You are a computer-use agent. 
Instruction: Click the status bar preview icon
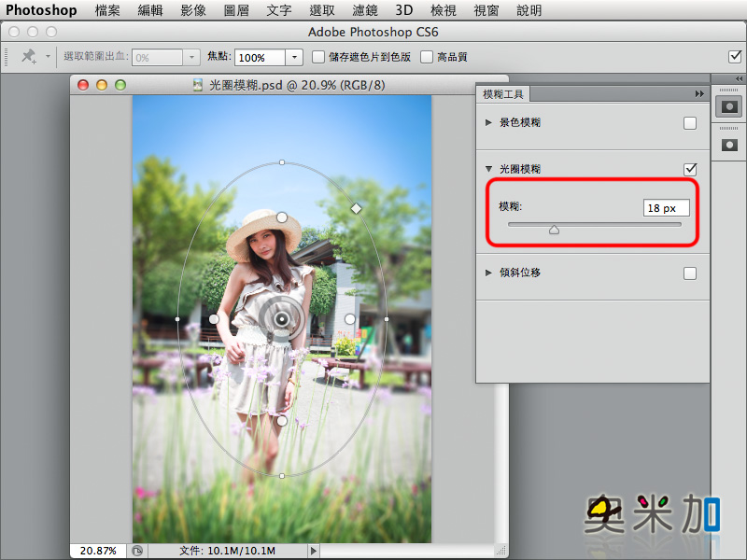coord(137,551)
